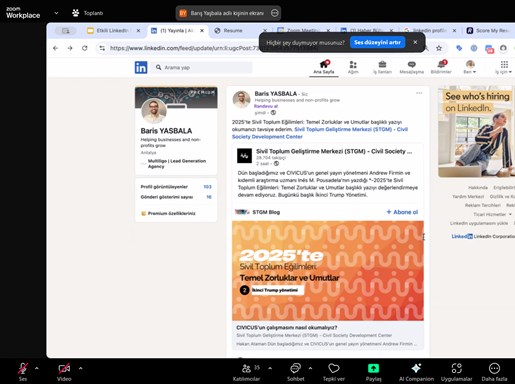Click Ses düzeyini artır button
515x384 pixels.
point(377,42)
